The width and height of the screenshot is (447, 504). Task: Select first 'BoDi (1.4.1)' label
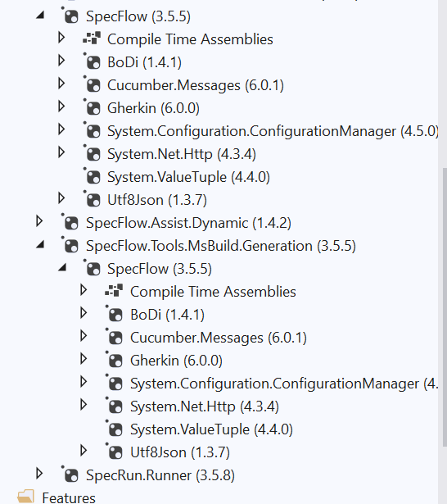(x=145, y=62)
